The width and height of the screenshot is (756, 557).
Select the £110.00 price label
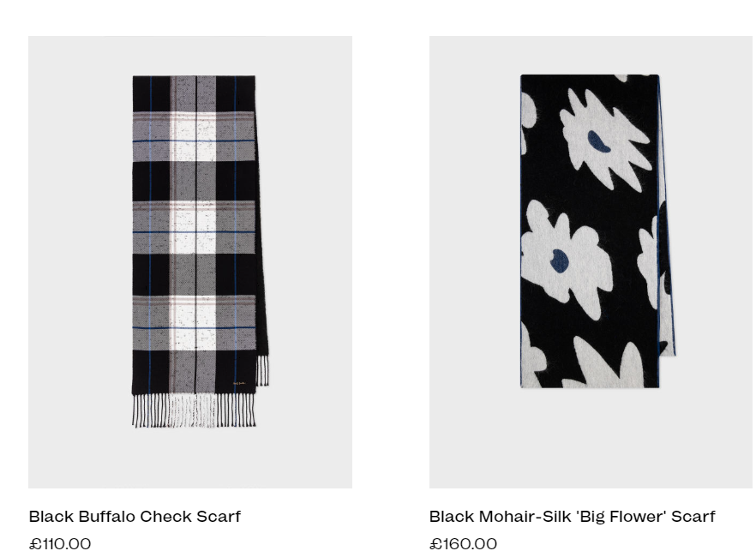pos(60,543)
